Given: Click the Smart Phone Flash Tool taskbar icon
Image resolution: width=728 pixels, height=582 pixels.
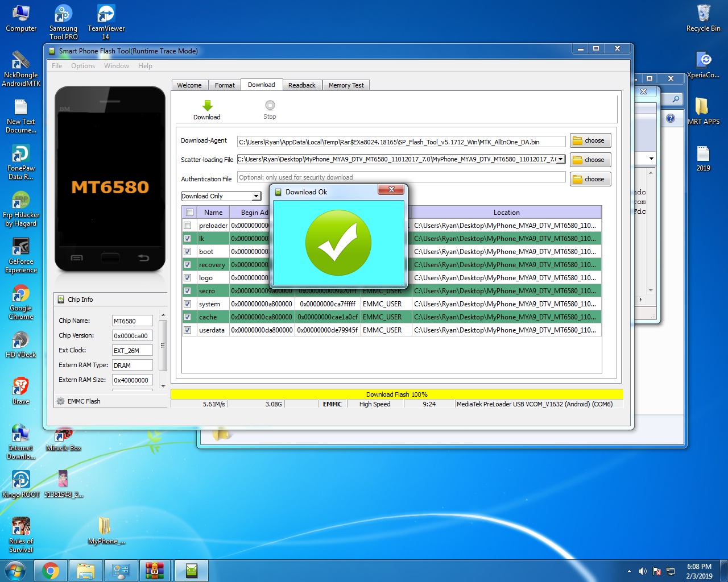Looking at the screenshot, I should 191,571.
